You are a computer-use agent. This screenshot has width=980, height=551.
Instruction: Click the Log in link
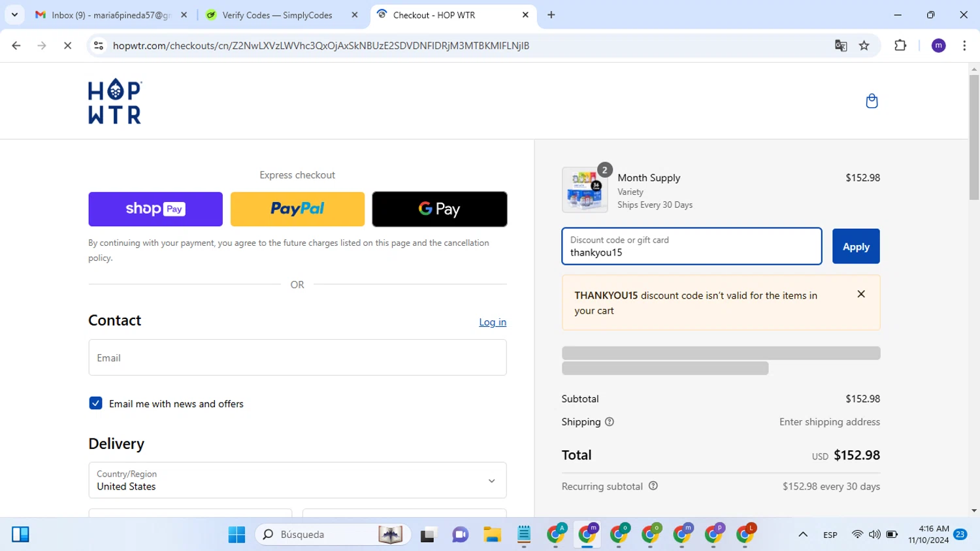(493, 322)
